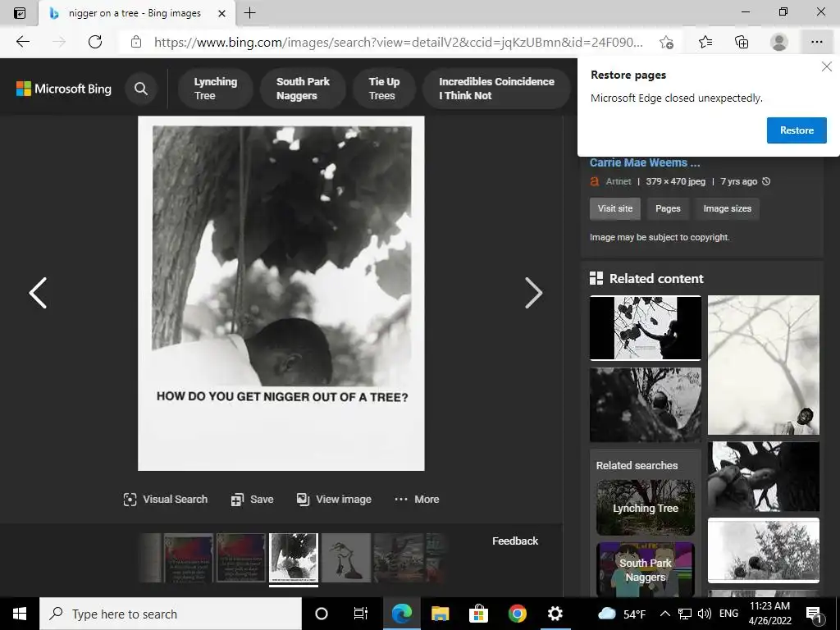
Task: Click the image history clock icon
Action: 766,181
